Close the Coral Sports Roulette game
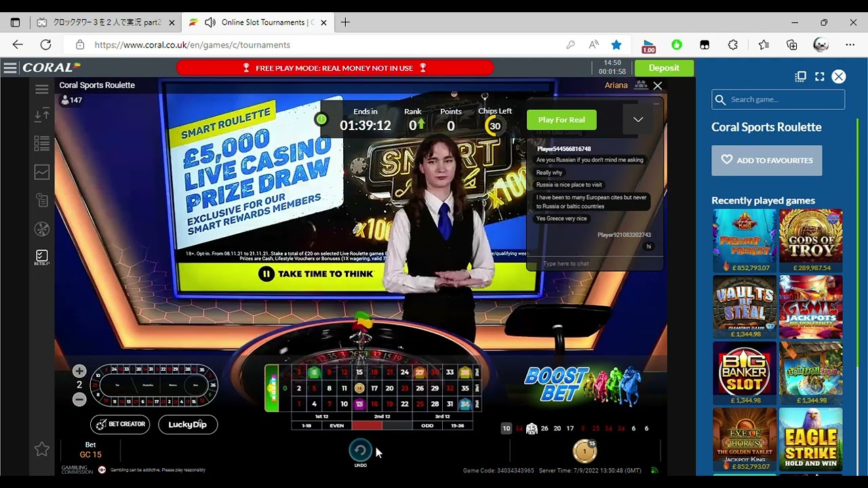 pyautogui.click(x=657, y=85)
